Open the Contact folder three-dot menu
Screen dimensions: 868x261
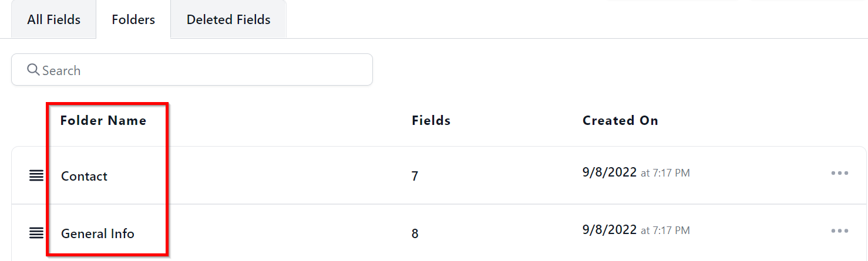(x=840, y=173)
